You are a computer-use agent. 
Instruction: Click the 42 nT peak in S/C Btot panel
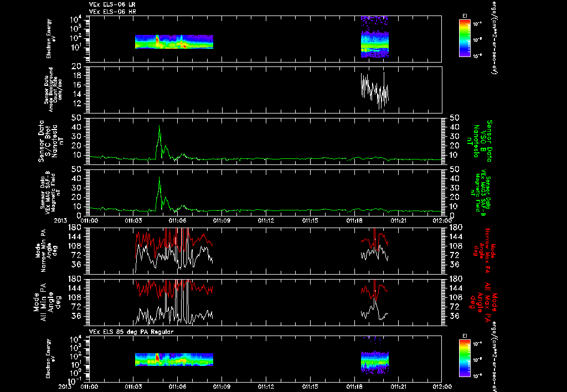tap(159, 126)
